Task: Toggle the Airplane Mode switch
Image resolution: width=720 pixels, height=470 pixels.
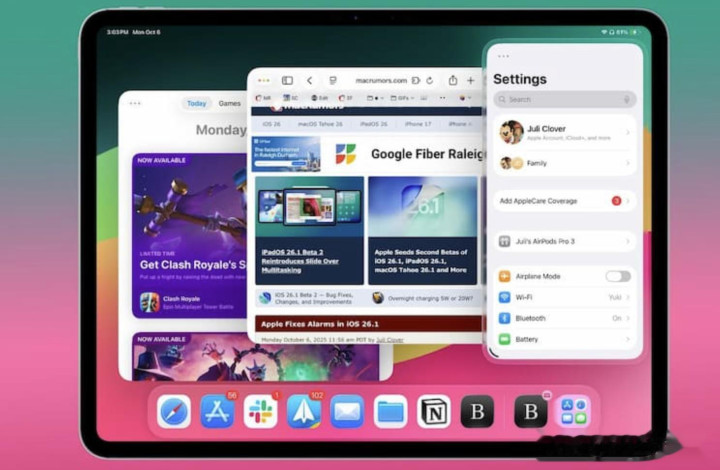Action: [618, 276]
